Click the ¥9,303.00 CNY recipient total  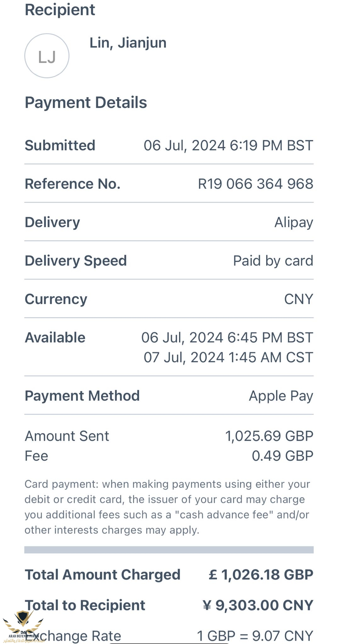point(258,605)
